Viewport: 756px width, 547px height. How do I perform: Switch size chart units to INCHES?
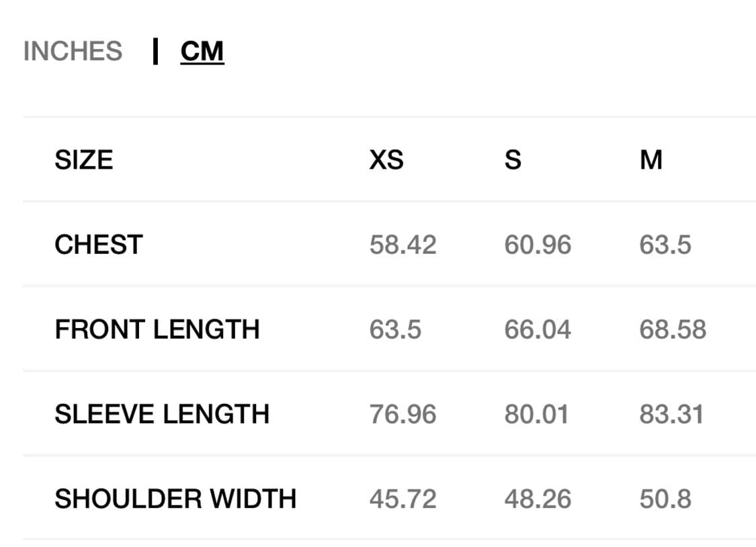tap(73, 52)
